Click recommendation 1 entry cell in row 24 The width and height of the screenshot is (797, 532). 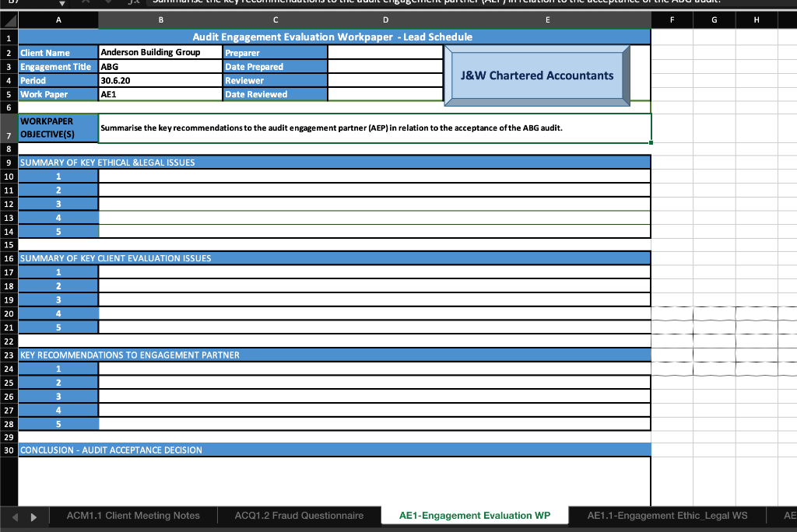374,369
